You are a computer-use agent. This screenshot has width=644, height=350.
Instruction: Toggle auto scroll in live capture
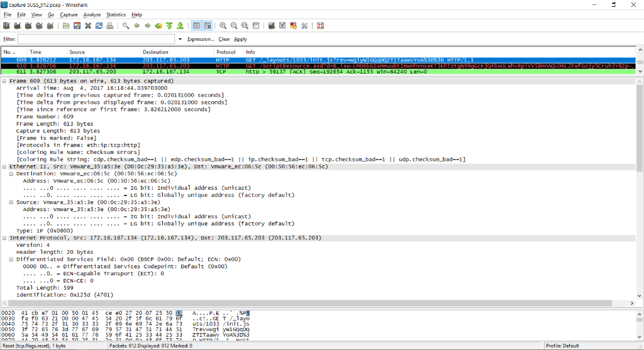207,26
